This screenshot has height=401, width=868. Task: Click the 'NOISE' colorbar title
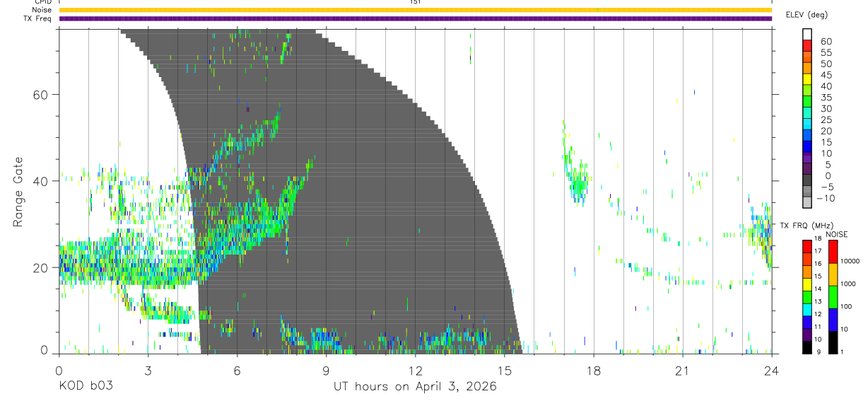coord(838,234)
